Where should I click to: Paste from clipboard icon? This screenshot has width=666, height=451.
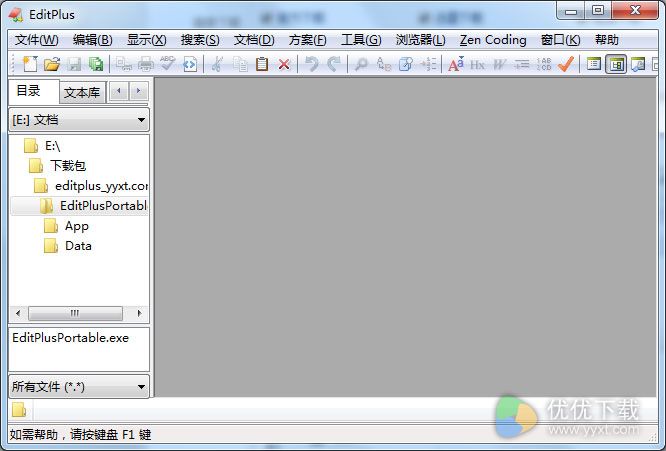[x=262, y=64]
